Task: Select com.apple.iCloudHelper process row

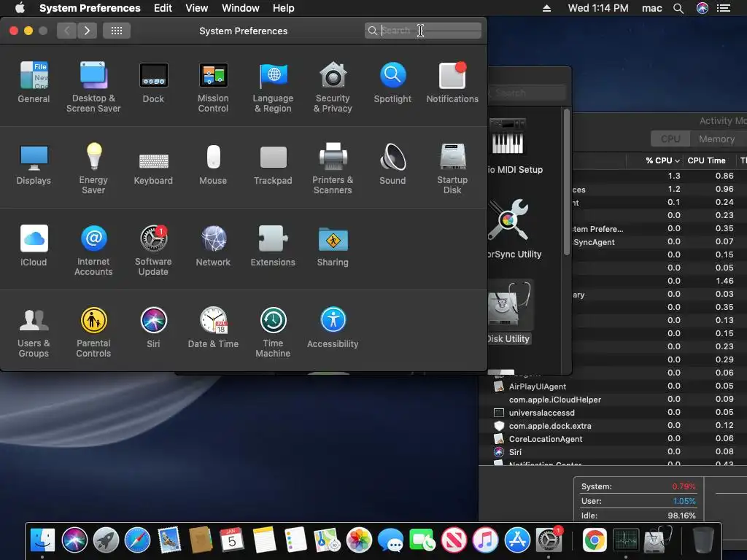Action: click(x=613, y=399)
